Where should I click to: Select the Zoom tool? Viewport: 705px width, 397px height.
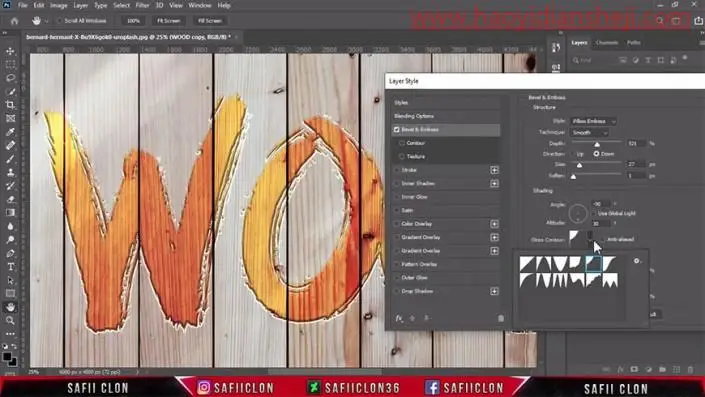pyautogui.click(x=10, y=321)
